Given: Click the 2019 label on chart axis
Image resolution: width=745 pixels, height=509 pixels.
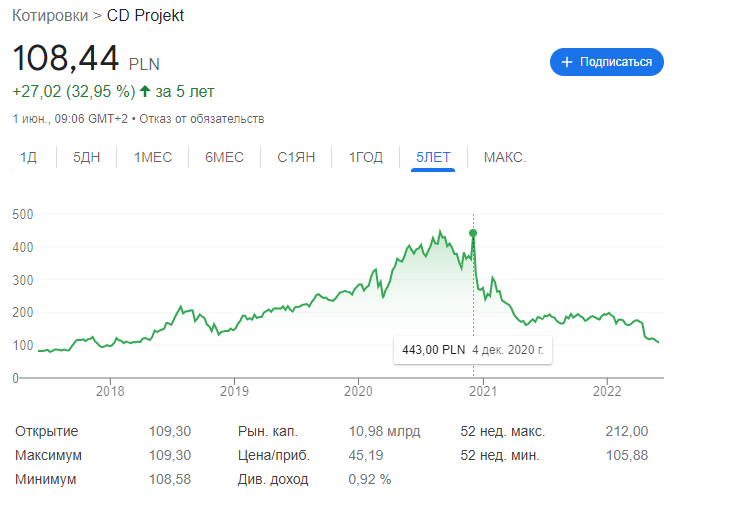Looking at the screenshot, I should tap(234, 391).
